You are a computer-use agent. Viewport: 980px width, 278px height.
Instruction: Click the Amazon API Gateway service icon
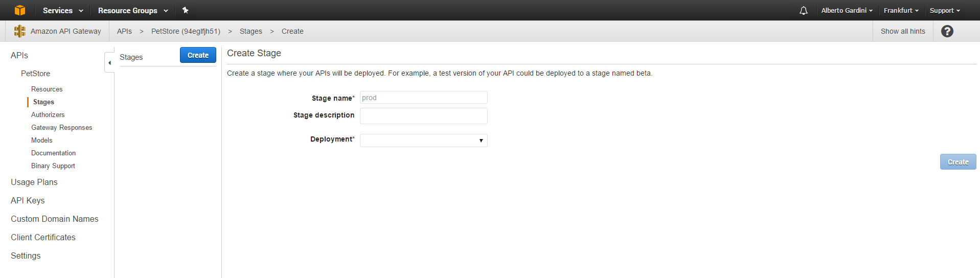click(x=20, y=31)
